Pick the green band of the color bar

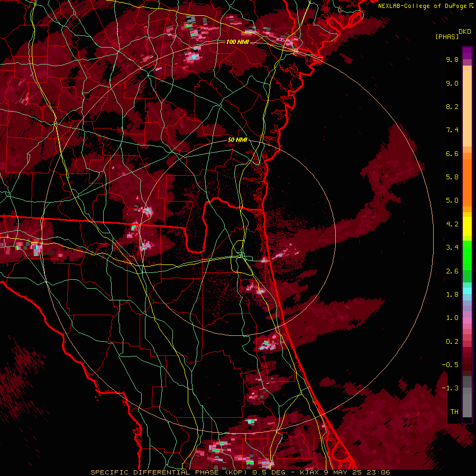point(467,255)
